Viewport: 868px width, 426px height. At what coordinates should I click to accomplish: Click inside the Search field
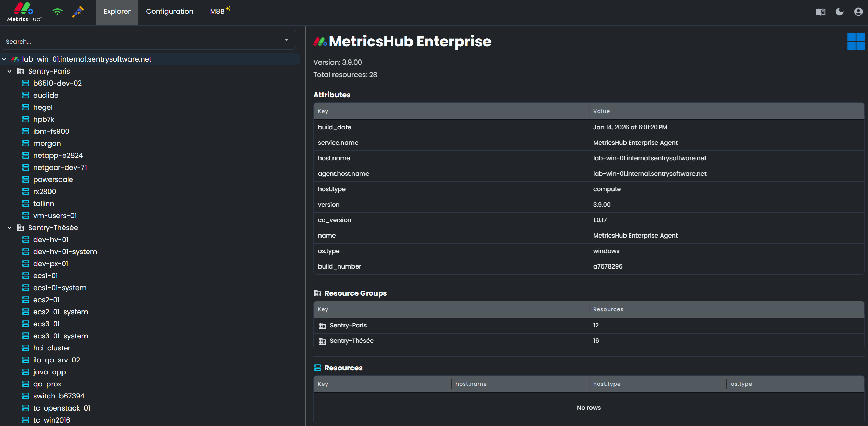pos(137,41)
